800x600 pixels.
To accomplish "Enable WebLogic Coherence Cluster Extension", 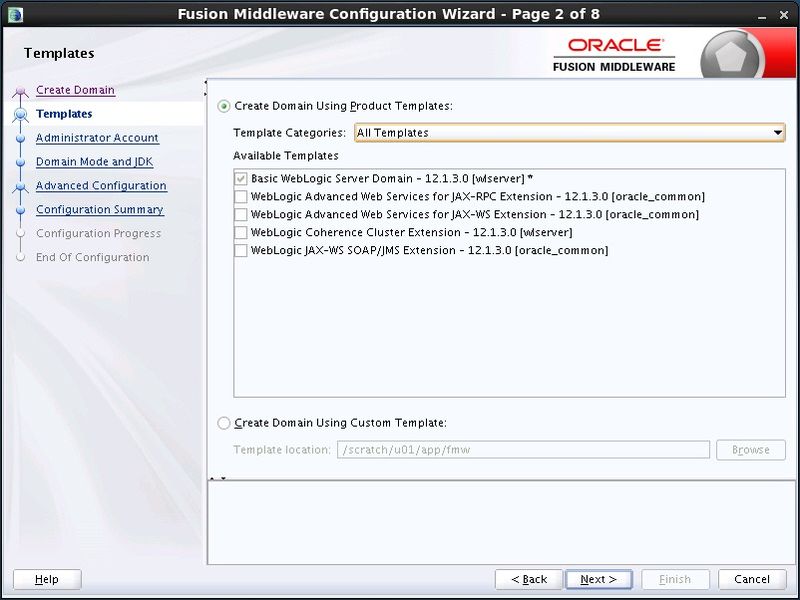I will coord(241,232).
